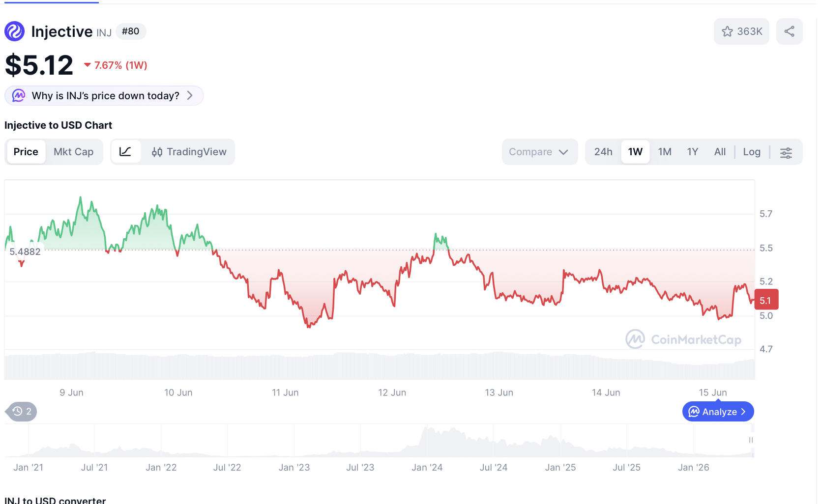
Task: Switch to Mkt Cap chart tab
Action: [x=74, y=152]
